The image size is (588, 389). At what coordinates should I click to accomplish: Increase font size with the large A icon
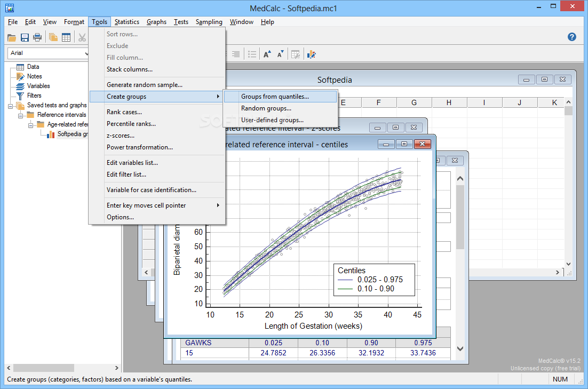267,54
